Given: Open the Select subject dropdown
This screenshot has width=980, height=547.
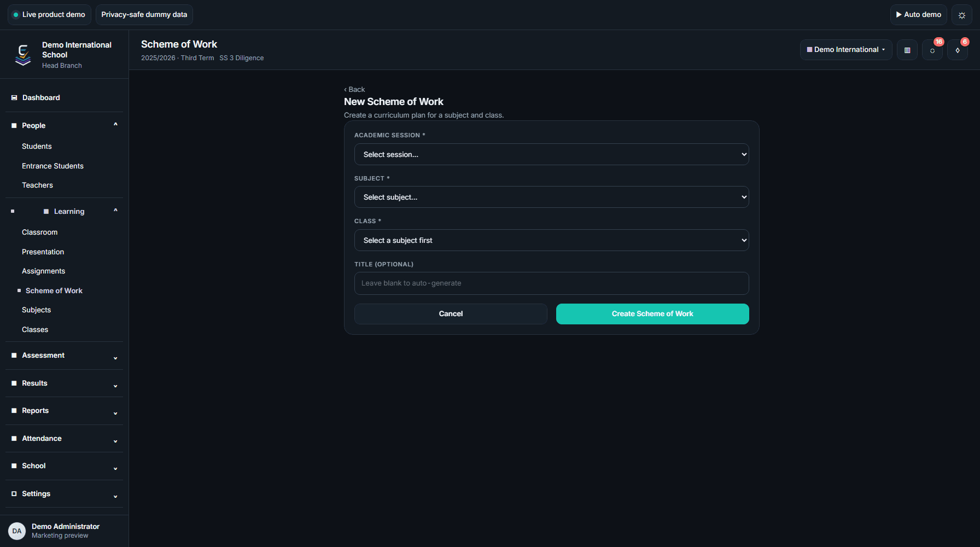Looking at the screenshot, I should (x=552, y=197).
